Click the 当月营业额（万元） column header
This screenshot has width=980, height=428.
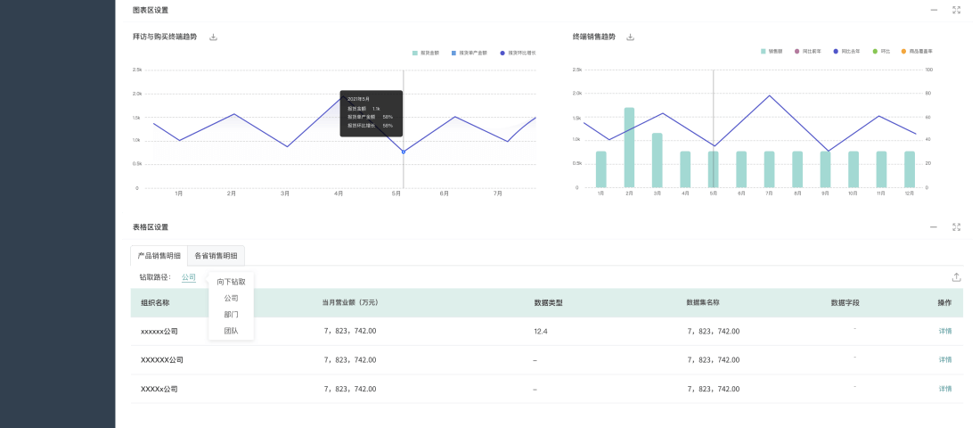[x=350, y=303]
